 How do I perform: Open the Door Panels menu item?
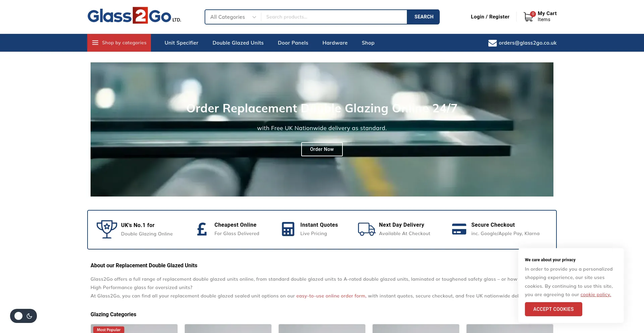coord(293,43)
